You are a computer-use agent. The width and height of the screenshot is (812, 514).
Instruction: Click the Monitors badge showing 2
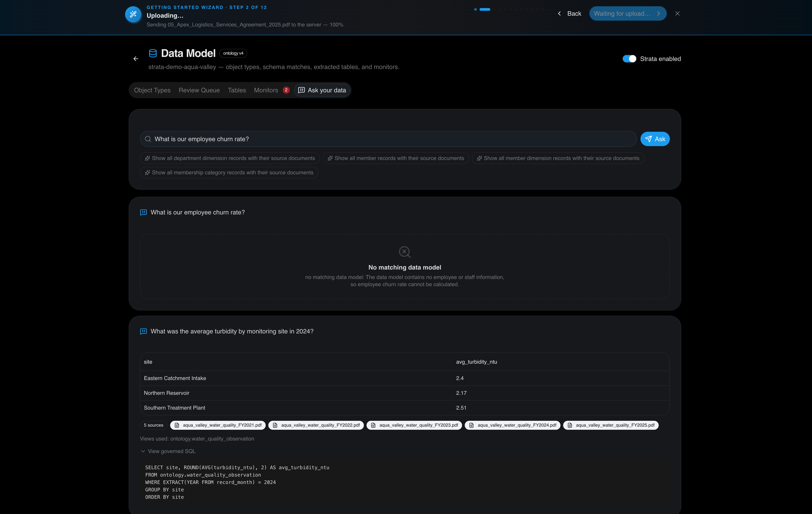coord(286,90)
